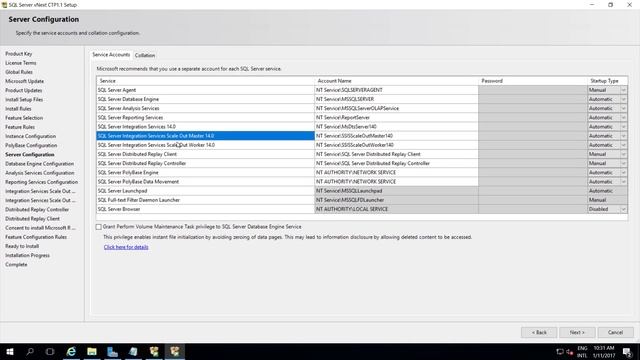Click the Service column header

coord(205,81)
